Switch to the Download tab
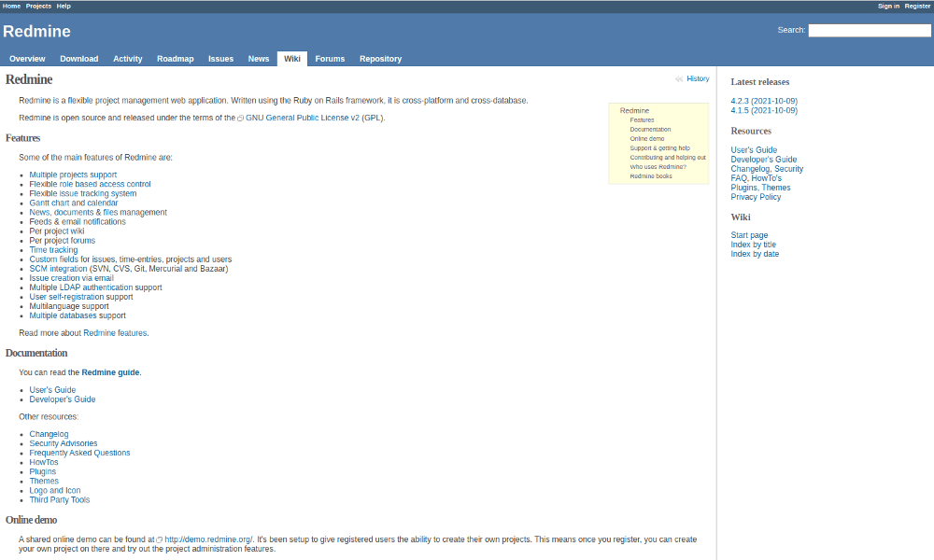Viewport: 934px width, 560px height. click(79, 59)
